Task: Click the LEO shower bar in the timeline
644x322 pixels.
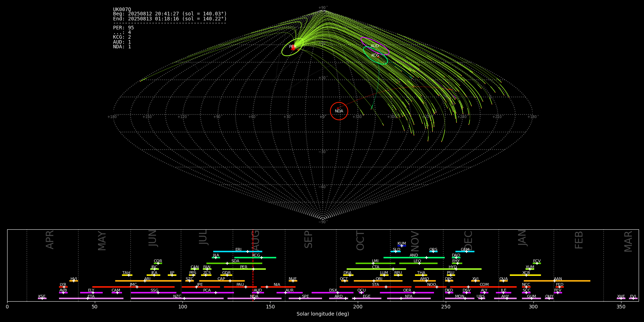Action: [418, 263]
